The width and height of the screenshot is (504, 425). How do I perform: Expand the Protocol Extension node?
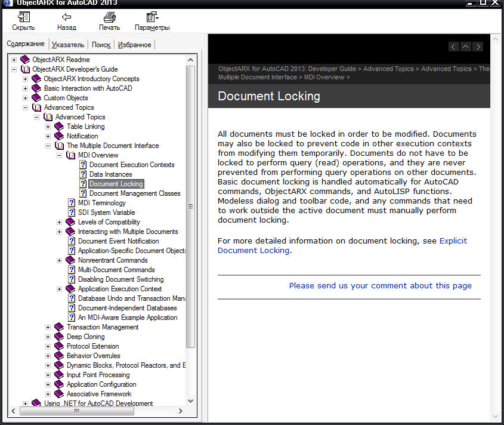[x=48, y=346]
